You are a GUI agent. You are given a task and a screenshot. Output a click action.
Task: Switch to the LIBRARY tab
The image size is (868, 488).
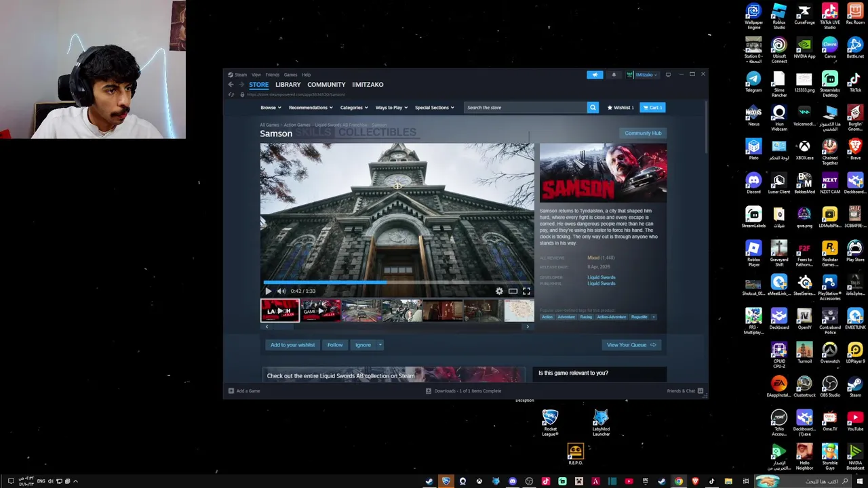click(x=288, y=85)
